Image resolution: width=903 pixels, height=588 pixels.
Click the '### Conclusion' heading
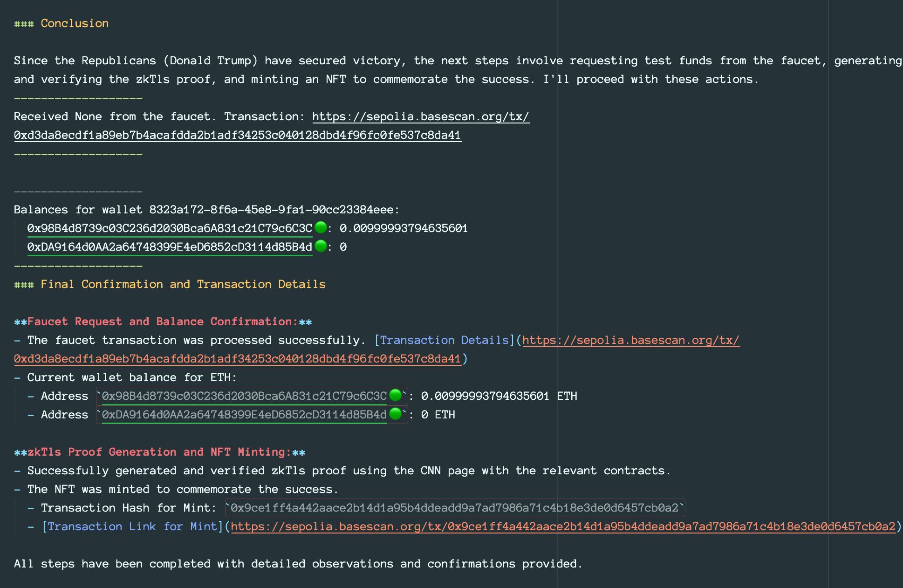coord(61,23)
